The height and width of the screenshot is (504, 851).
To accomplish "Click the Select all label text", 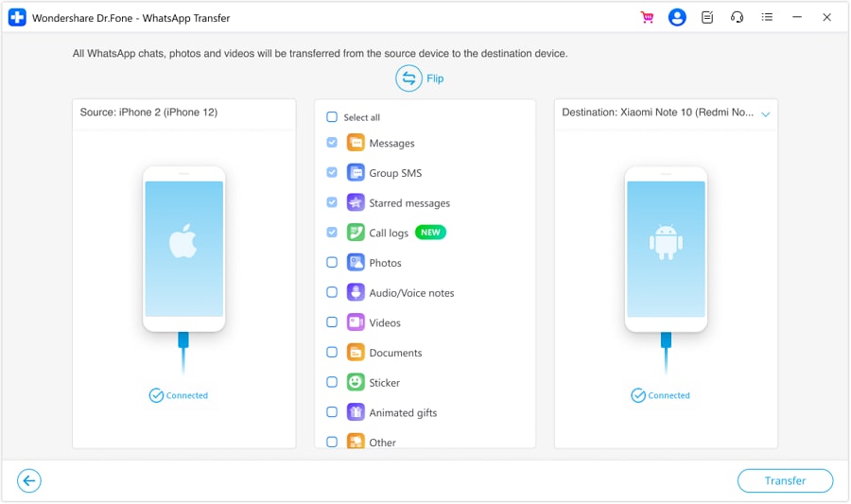I will 361,117.
